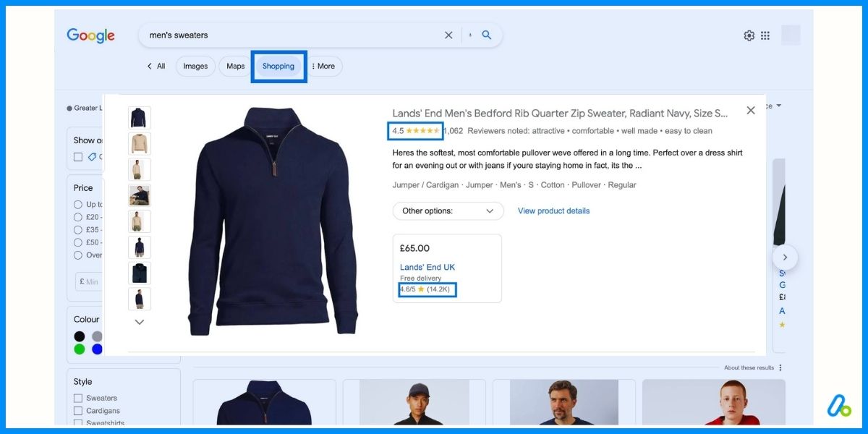The height and width of the screenshot is (434, 868).
Task: Click the £65.00 price text
Action: [414, 248]
